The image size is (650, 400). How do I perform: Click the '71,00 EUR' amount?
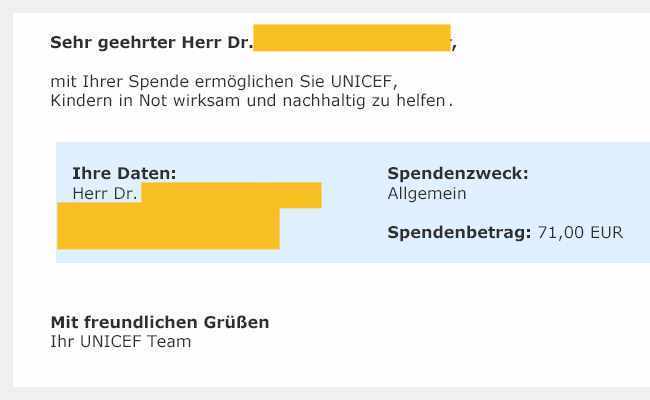(580, 233)
